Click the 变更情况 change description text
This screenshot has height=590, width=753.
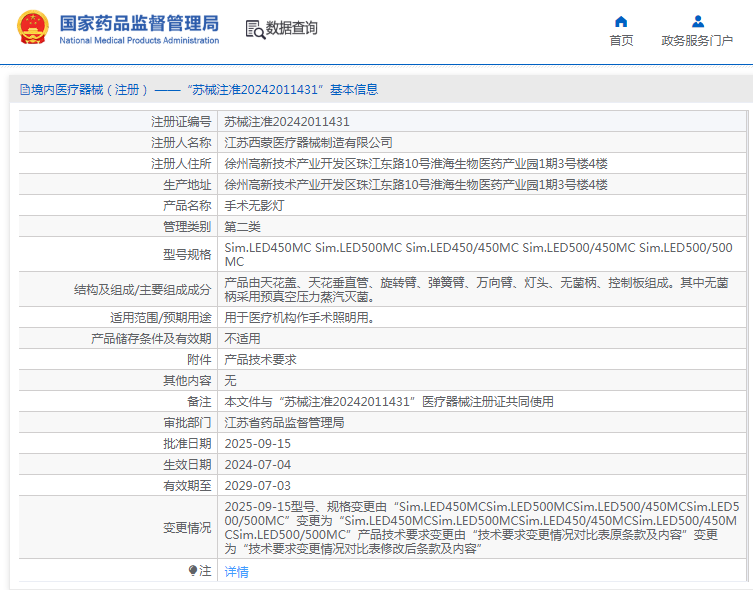482,528
